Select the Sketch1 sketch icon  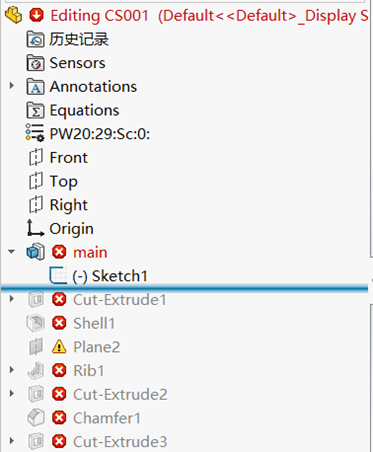coord(58,276)
